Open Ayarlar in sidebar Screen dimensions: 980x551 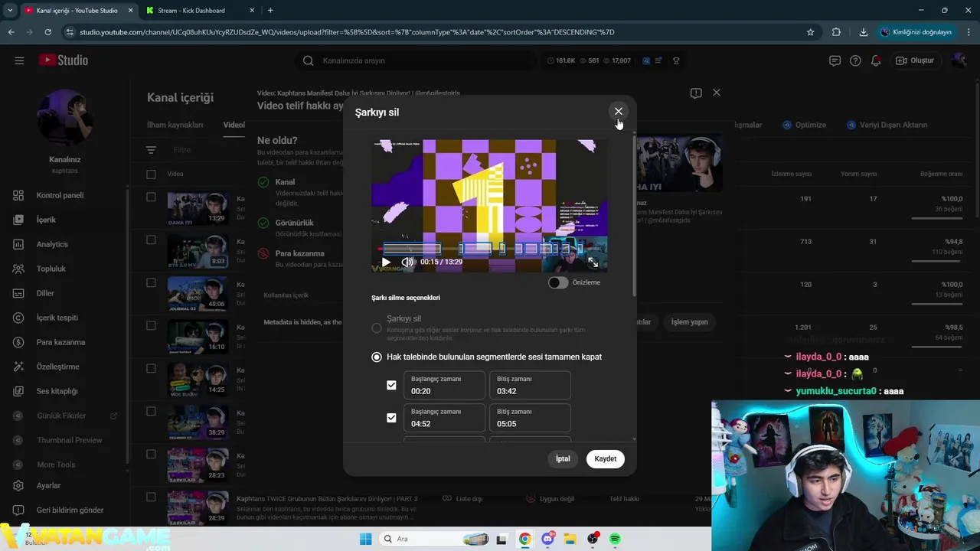point(48,485)
